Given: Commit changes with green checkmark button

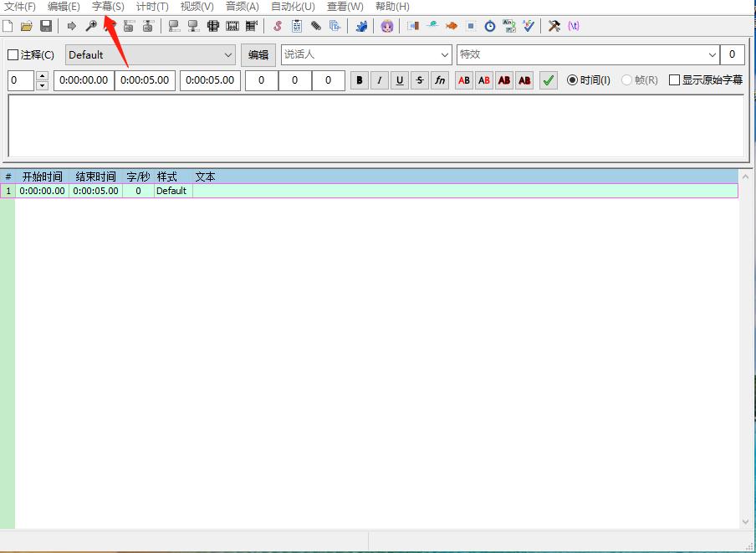Looking at the screenshot, I should [x=549, y=80].
